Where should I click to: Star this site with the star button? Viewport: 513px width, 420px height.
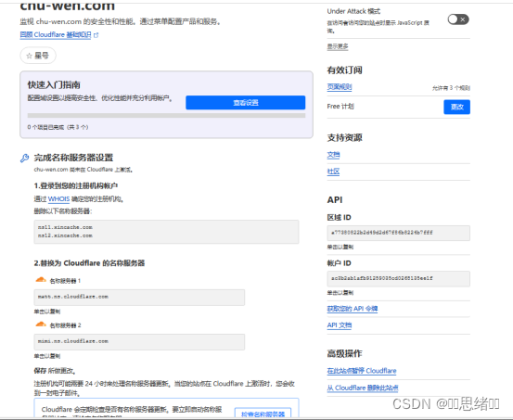pyautogui.click(x=38, y=56)
